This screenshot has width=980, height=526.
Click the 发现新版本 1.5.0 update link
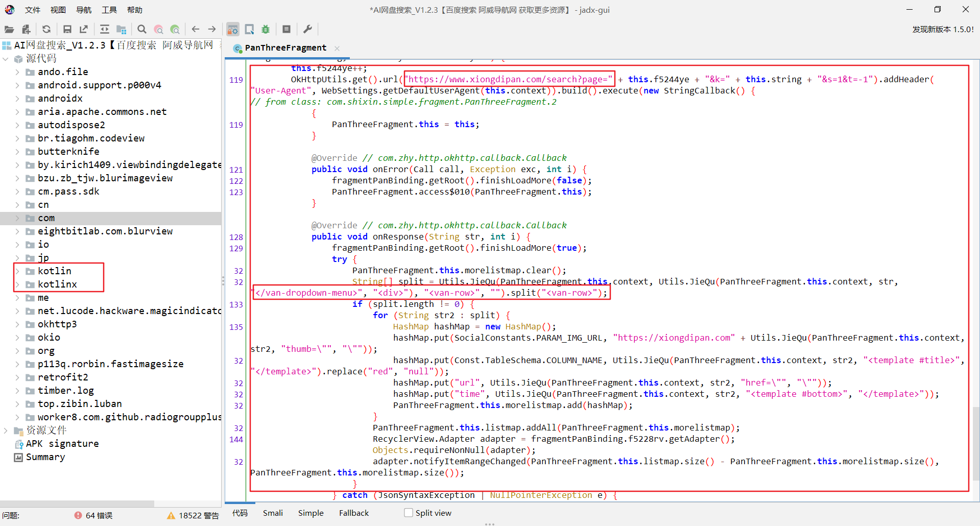pyautogui.click(x=943, y=30)
